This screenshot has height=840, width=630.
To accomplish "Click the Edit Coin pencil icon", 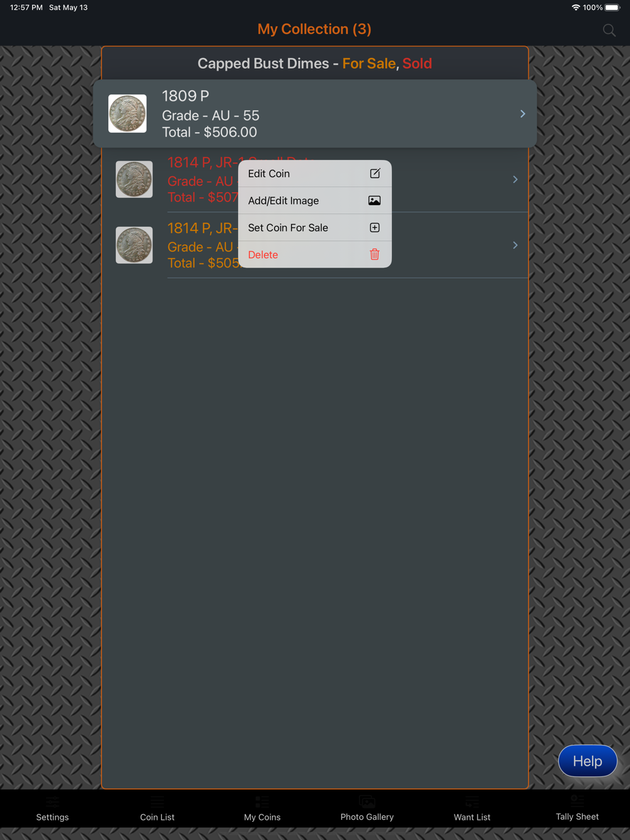I will click(375, 173).
